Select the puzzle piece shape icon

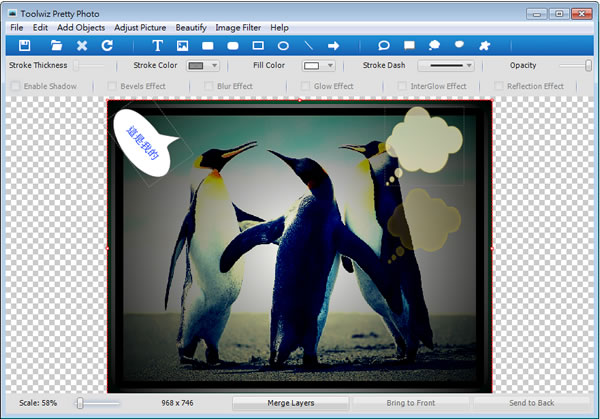coord(484,46)
